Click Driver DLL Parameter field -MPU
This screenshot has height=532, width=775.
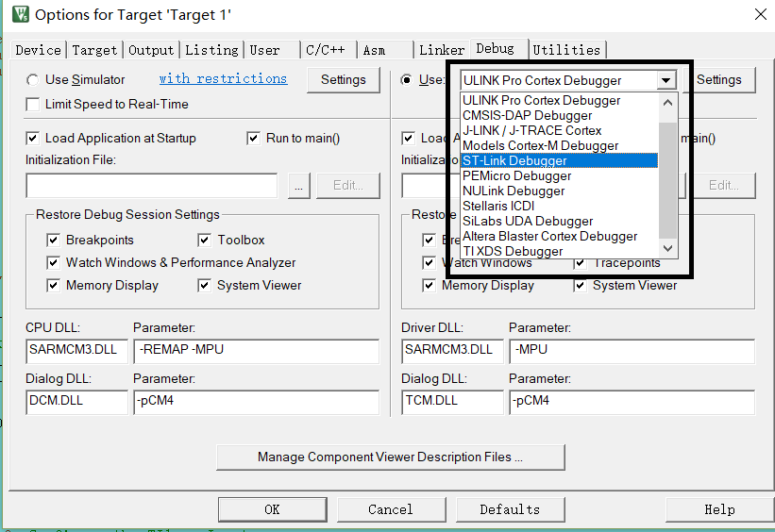pos(632,350)
